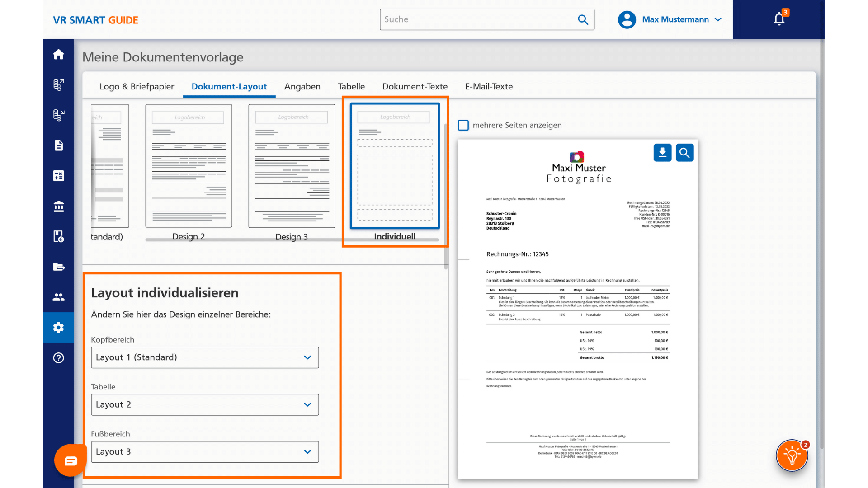The height and width of the screenshot is (488, 868).
Task: Open the Kopfbereich layout dropdown
Action: [205, 357]
